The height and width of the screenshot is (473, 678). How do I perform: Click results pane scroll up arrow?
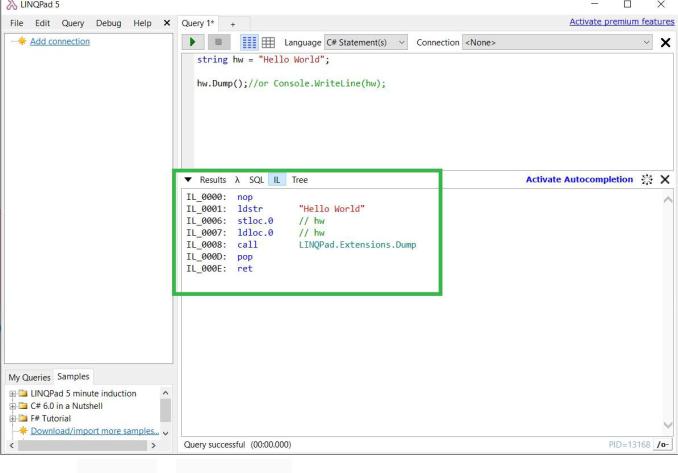point(668,199)
